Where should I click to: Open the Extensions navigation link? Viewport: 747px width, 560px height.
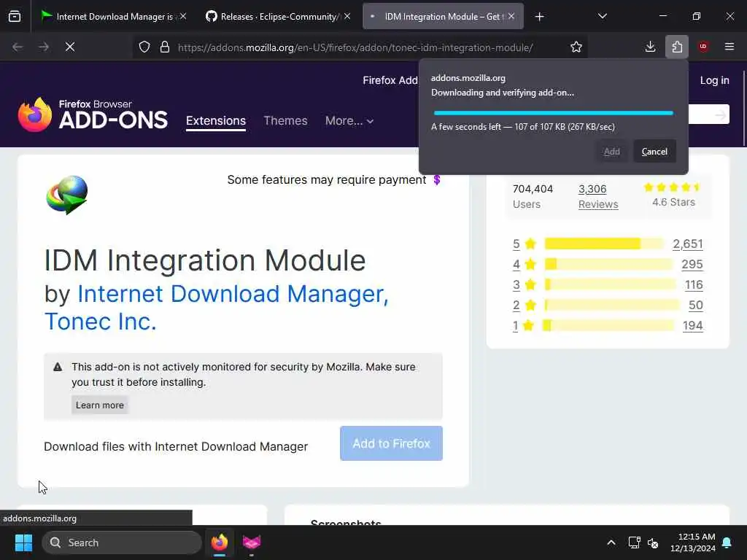click(x=216, y=121)
